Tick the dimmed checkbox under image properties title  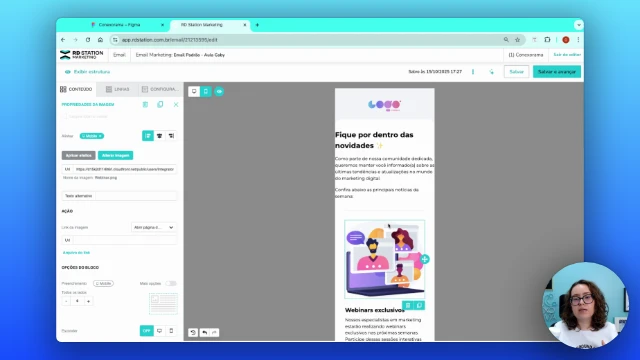tap(64, 116)
